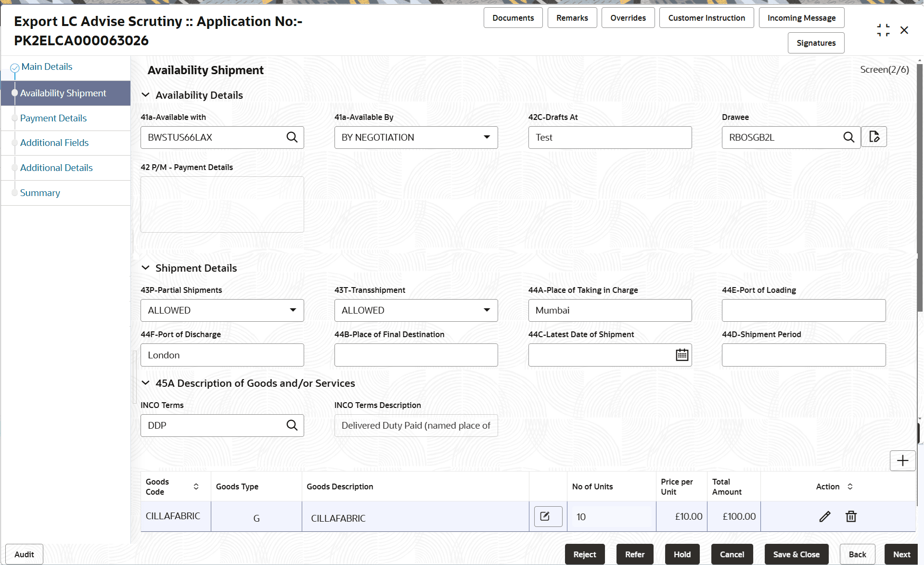
Task: Search banks in 41a-Available with field
Action: [x=292, y=137]
